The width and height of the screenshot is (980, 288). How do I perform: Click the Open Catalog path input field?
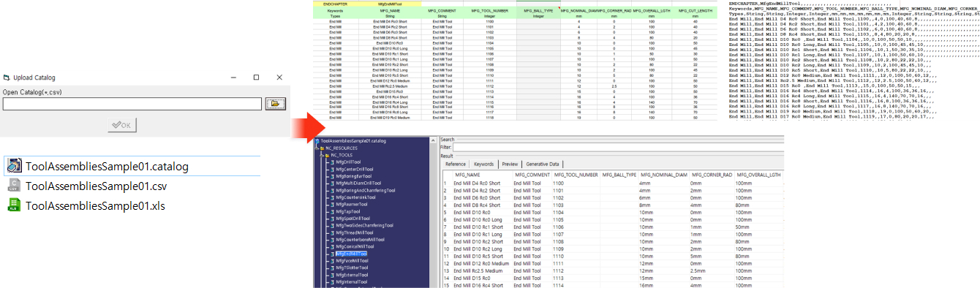pos(132,105)
